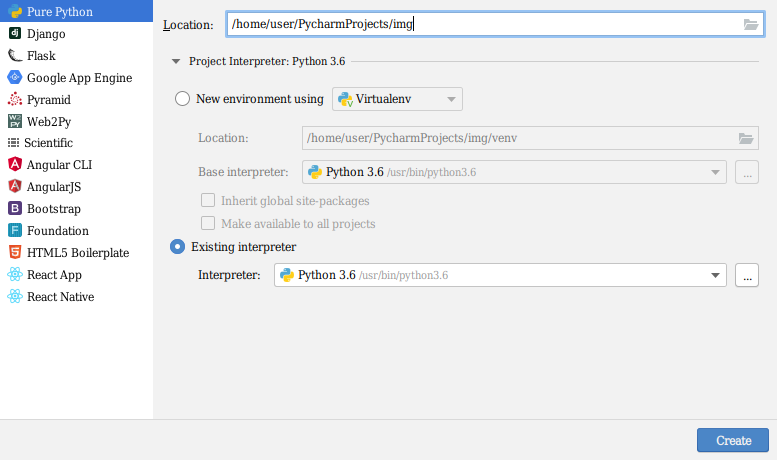Click the Foundation label text
This screenshot has width=777, height=460.
(x=57, y=230)
